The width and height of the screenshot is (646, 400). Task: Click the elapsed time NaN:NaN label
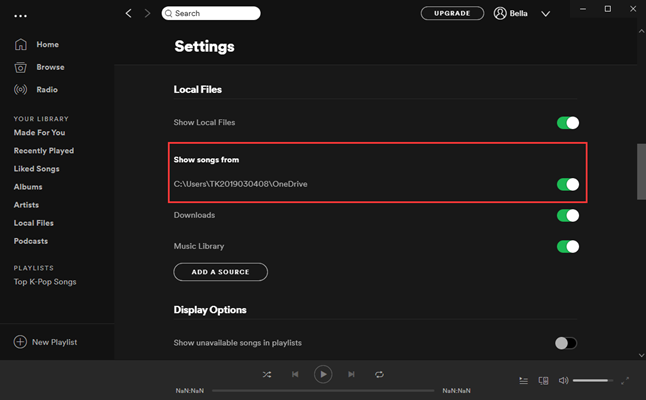click(190, 391)
